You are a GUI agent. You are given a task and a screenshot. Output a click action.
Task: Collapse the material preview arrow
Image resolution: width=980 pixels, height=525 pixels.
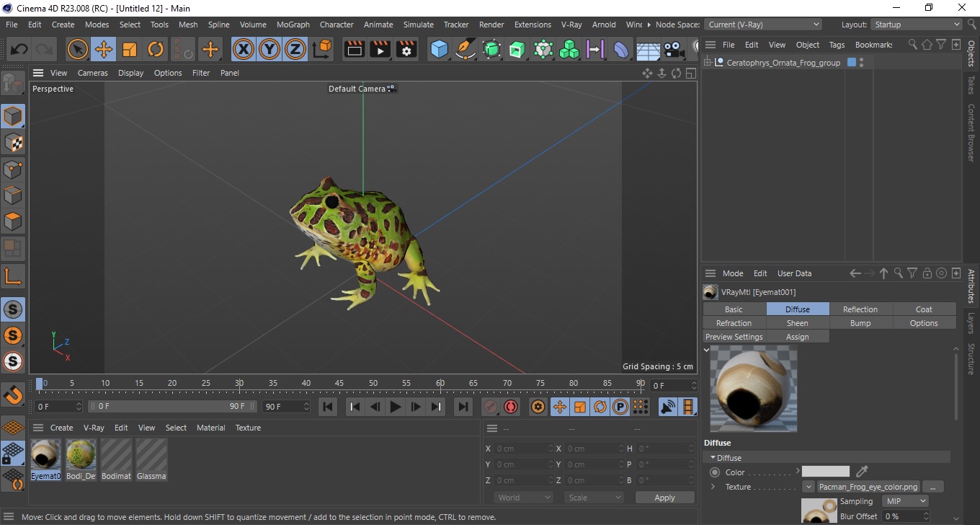pyautogui.click(x=707, y=350)
